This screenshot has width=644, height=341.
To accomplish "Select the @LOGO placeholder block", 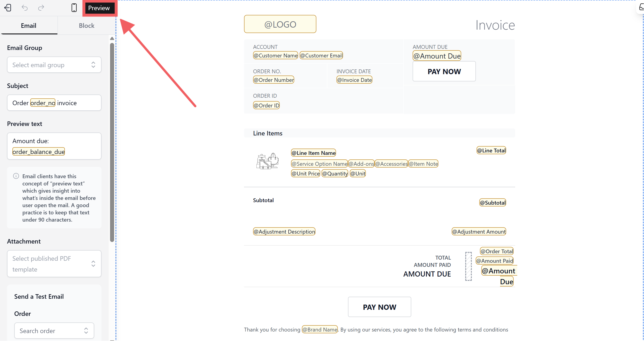I will [280, 24].
